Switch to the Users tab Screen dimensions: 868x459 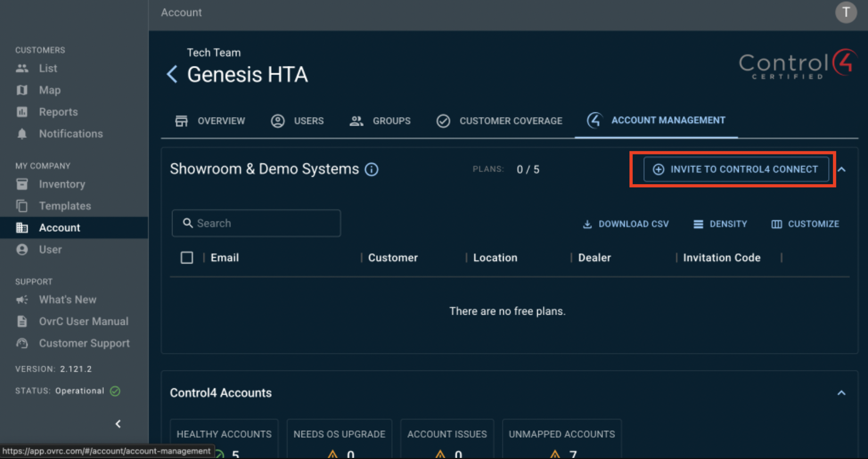point(298,121)
